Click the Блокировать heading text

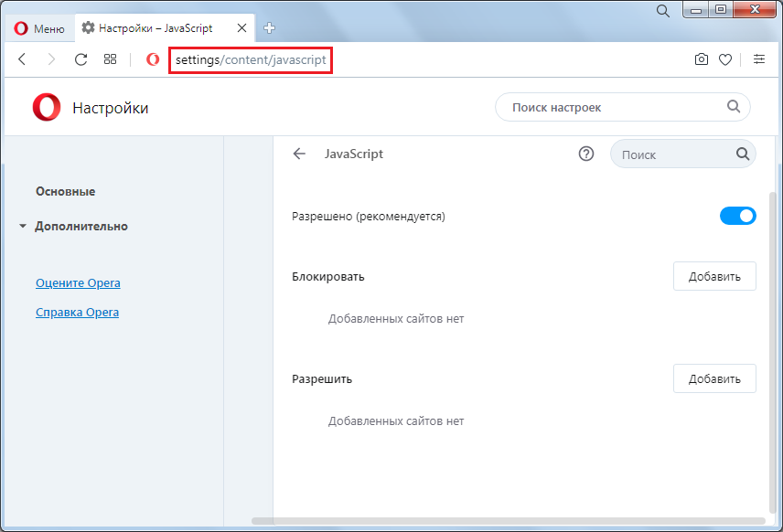(328, 276)
